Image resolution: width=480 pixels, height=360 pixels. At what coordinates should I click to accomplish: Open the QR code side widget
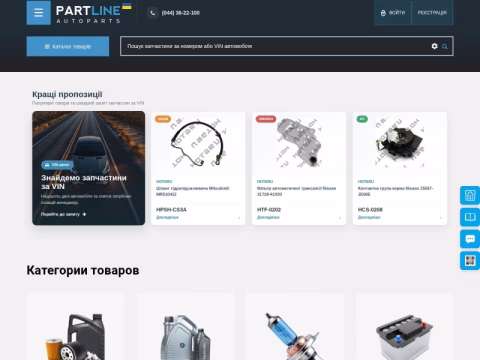470,261
